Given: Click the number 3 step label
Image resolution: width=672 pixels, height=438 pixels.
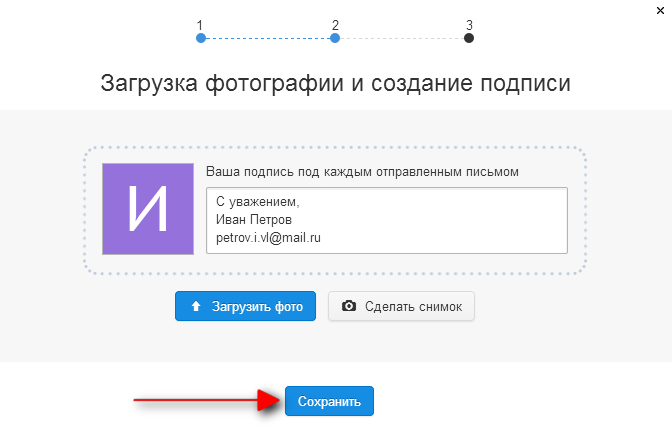Looking at the screenshot, I should [x=469, y=25].
